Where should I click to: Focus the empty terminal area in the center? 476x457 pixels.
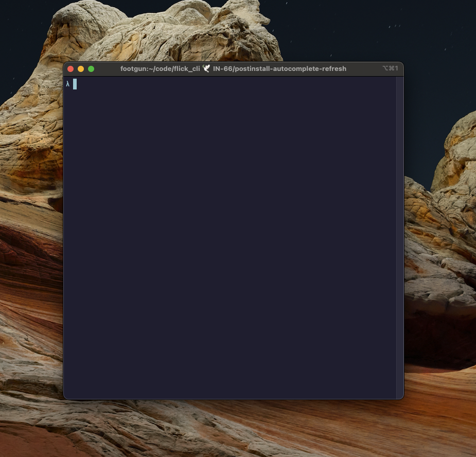(x=232, y=236)
